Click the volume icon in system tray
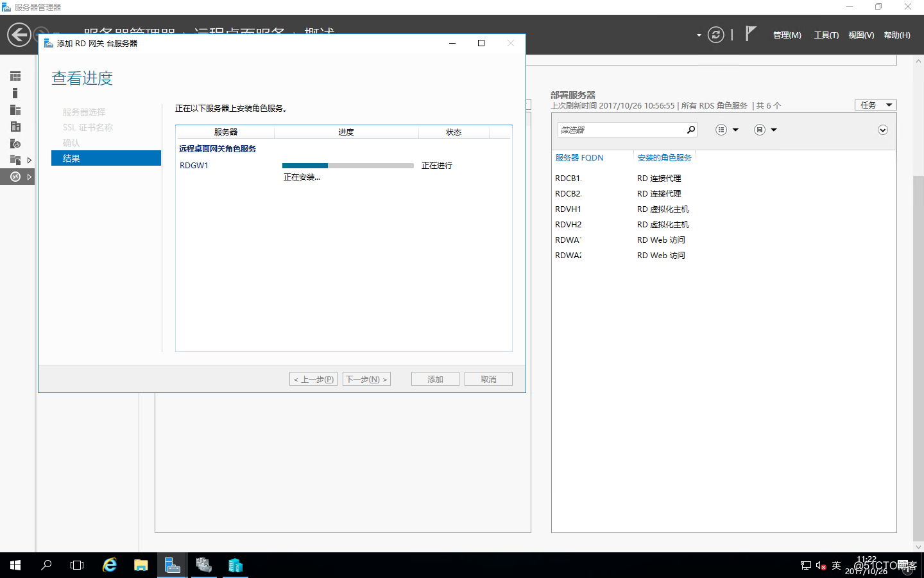Image resolution: width=924 pixels, height=578 pixels. pos(821,565)
